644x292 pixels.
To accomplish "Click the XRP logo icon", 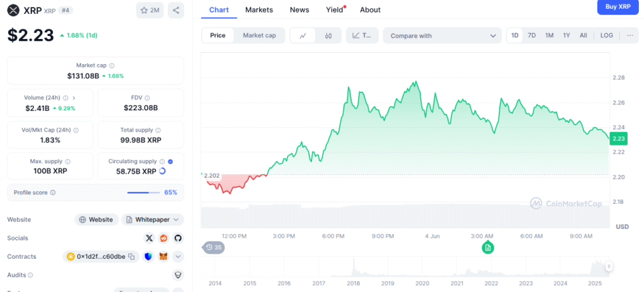I will click(13, 10).
